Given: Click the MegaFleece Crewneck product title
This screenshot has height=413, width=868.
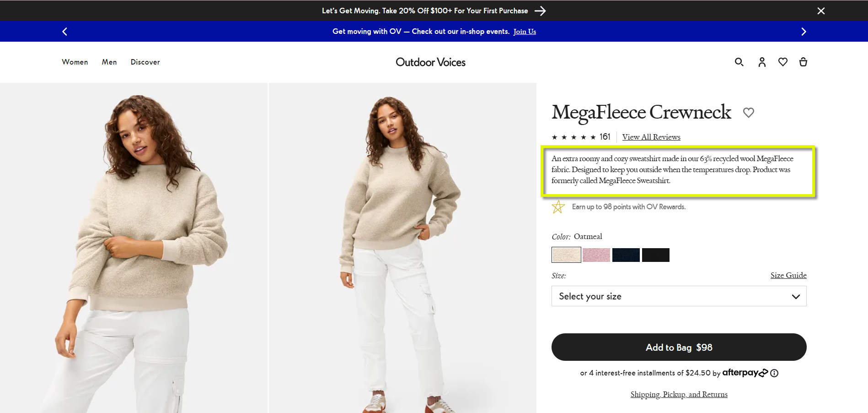Looking at the screenshot, I should point(641,112).
